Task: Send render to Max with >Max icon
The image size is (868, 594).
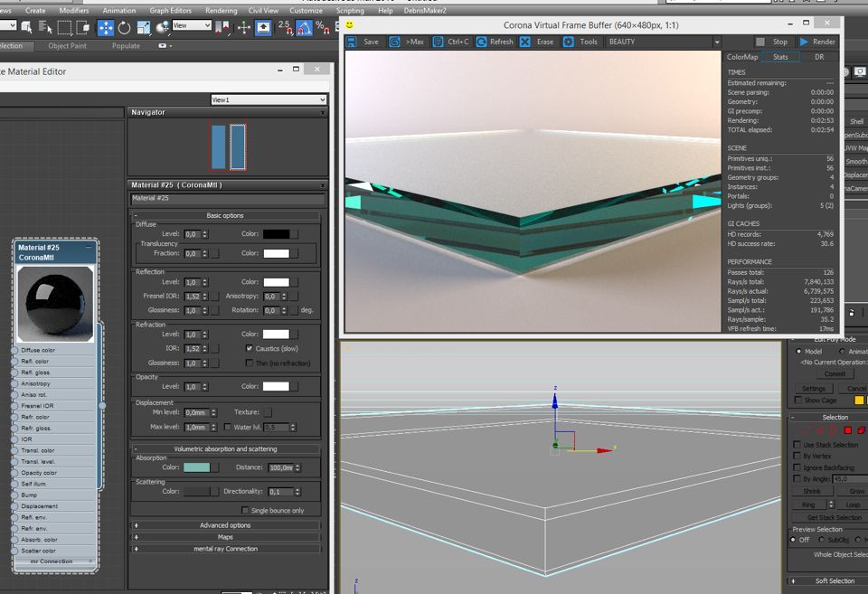Action: 394,42
